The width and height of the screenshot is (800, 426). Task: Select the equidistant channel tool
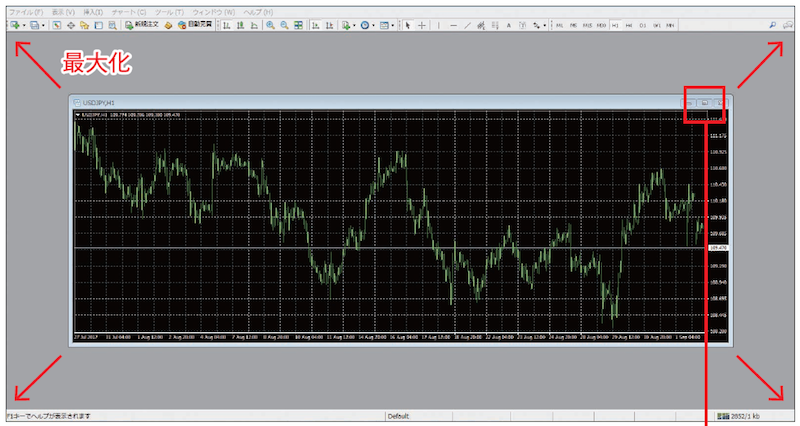[x=481, y=25]
